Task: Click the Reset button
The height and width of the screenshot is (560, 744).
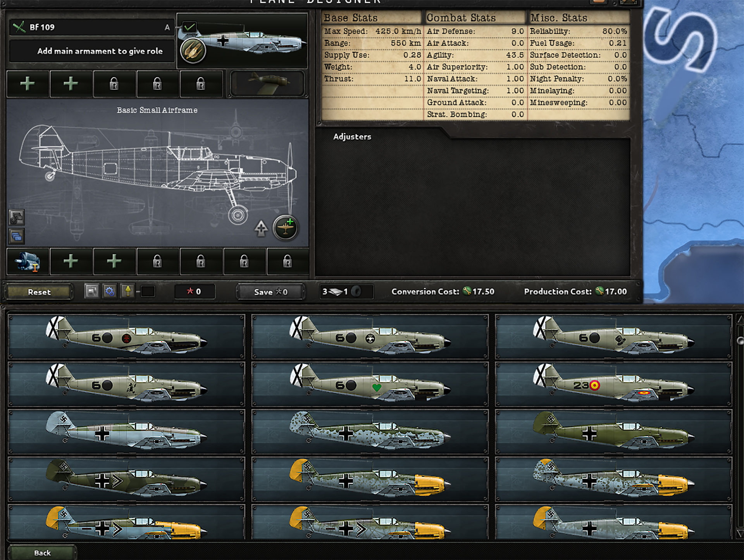Action: pos(39,292)
